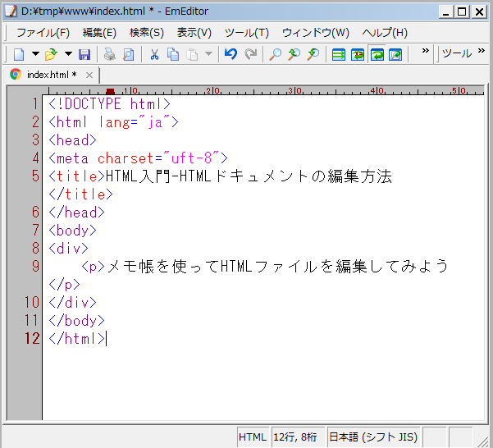This screenshot has height=448, width=493.
Task: Save the file with the floppy icon
Action: [x=84, y=54]
